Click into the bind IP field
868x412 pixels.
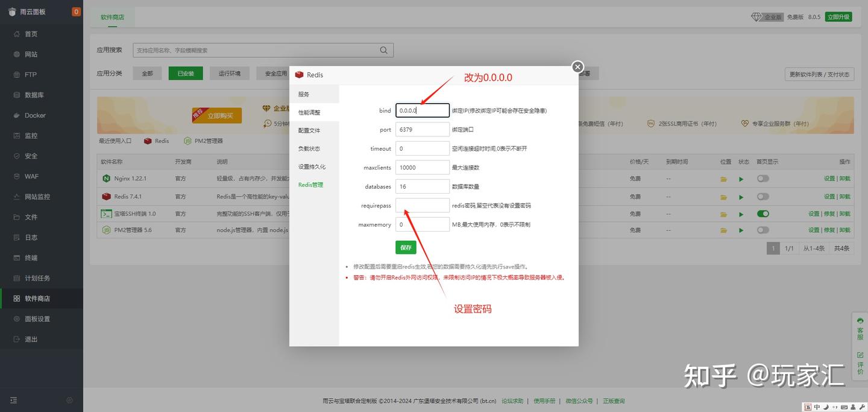[423, 110]
